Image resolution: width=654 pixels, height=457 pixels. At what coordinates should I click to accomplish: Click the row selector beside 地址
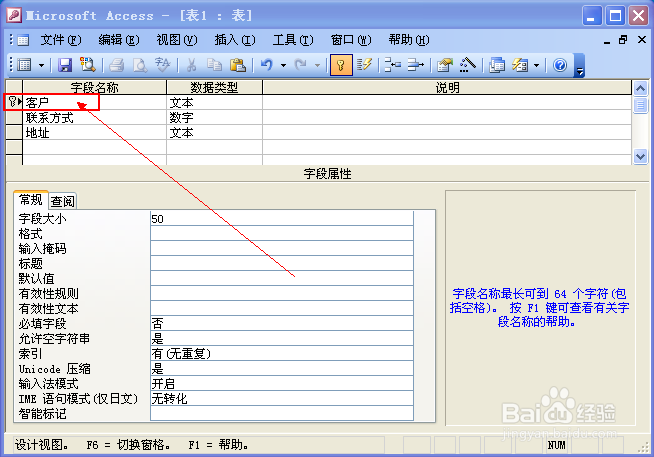pyautogui.click(x=14, y=133)
